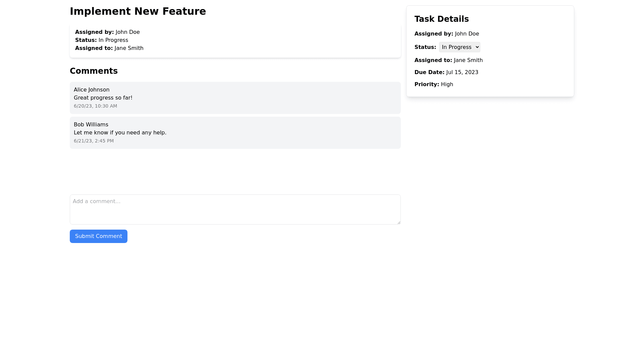Click the Task Details heading

[441, 19]
